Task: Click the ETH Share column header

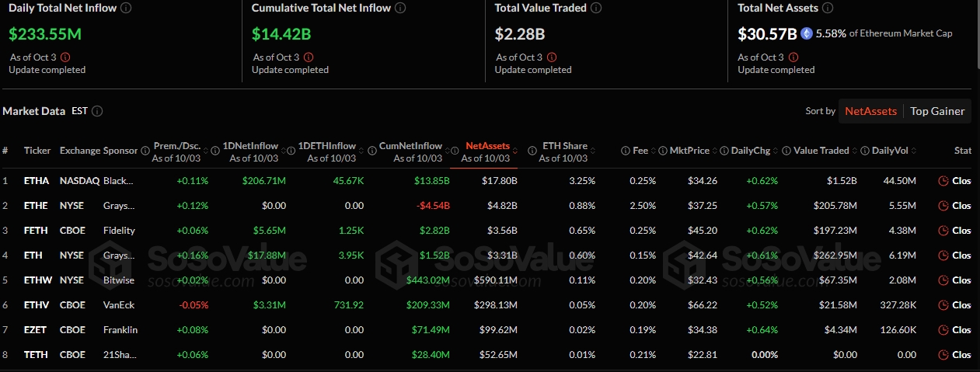Action: click(x=564, y=146)
